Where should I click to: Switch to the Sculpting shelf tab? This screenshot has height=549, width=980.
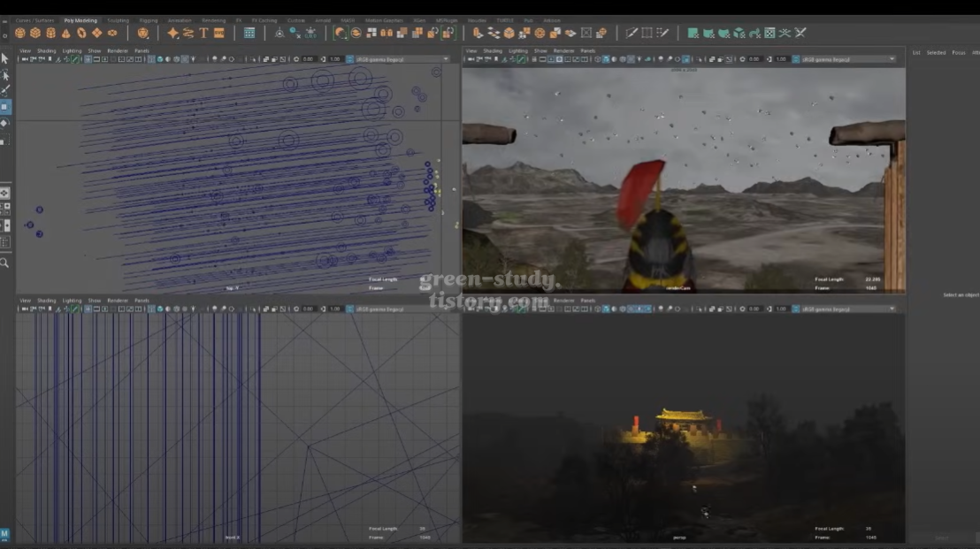(119, 20)
